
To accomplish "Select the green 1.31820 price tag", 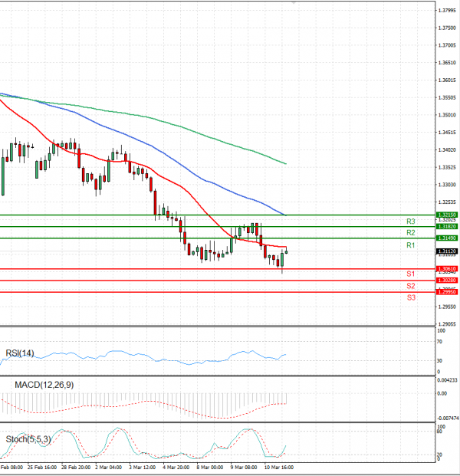I will (x=447, y=226).
